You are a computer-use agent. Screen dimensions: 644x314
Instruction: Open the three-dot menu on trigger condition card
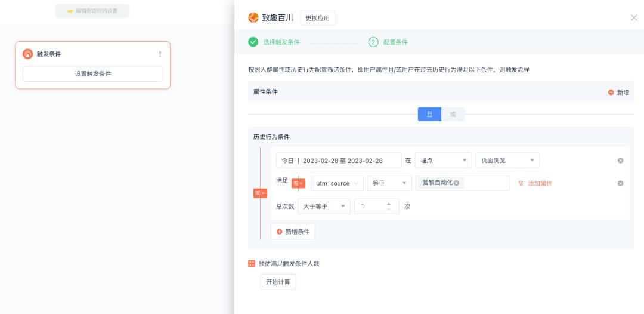coord(160,54)
